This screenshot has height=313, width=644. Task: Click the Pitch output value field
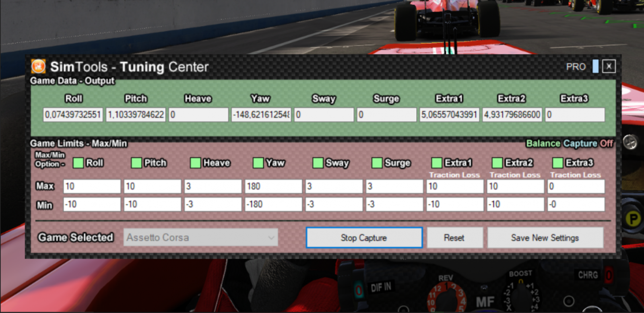(136, 115)
